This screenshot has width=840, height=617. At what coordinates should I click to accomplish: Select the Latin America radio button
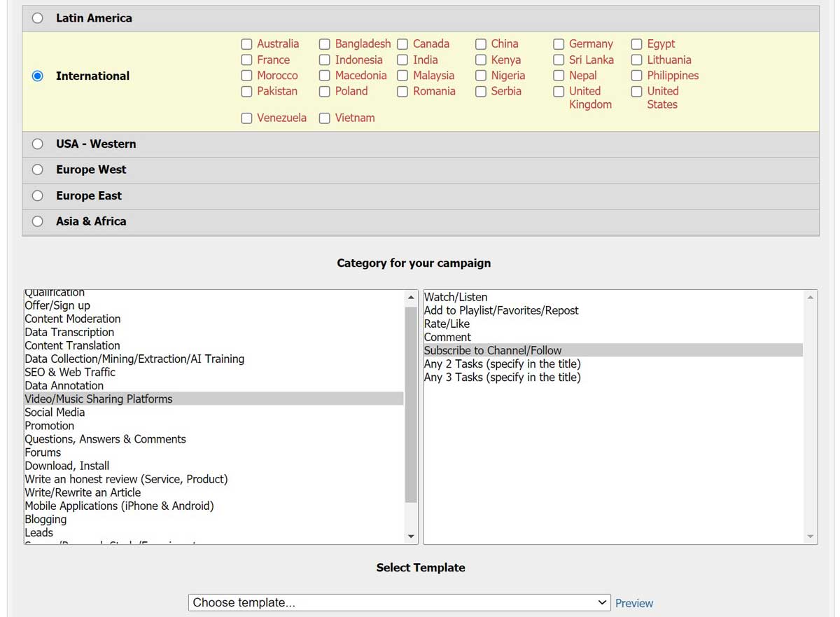(x=38, y=18)
